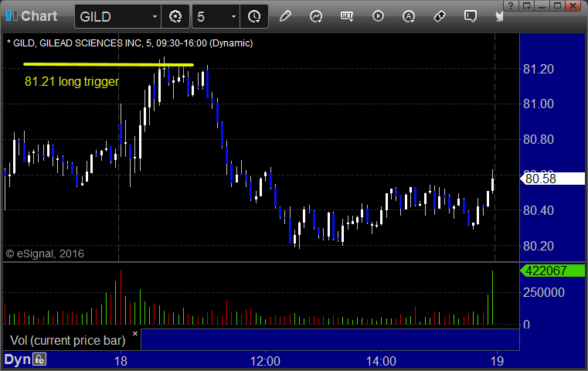This screenshot has height=371, width=588.
Task: Select the yellow 81.21 trigger line
Action: pos(108,64)
